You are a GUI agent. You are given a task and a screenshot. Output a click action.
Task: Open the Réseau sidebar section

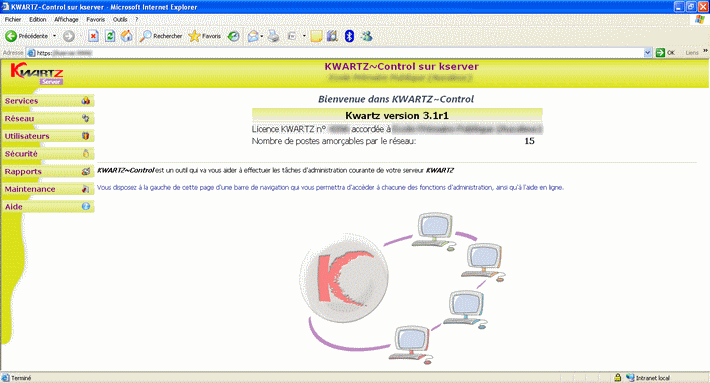(x=48, y=118)
